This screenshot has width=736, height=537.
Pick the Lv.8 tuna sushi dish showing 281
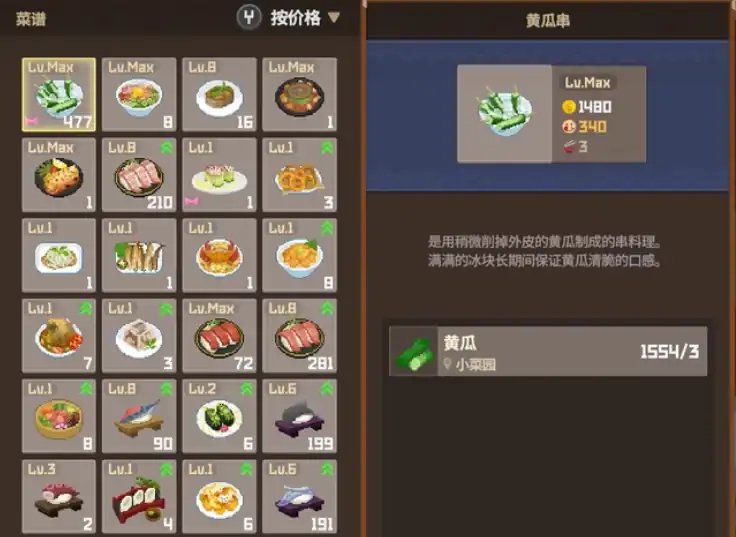point(299,335)
